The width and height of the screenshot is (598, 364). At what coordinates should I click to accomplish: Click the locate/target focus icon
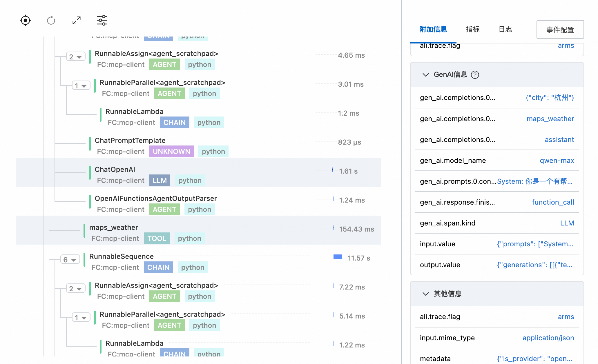[26, 20]
